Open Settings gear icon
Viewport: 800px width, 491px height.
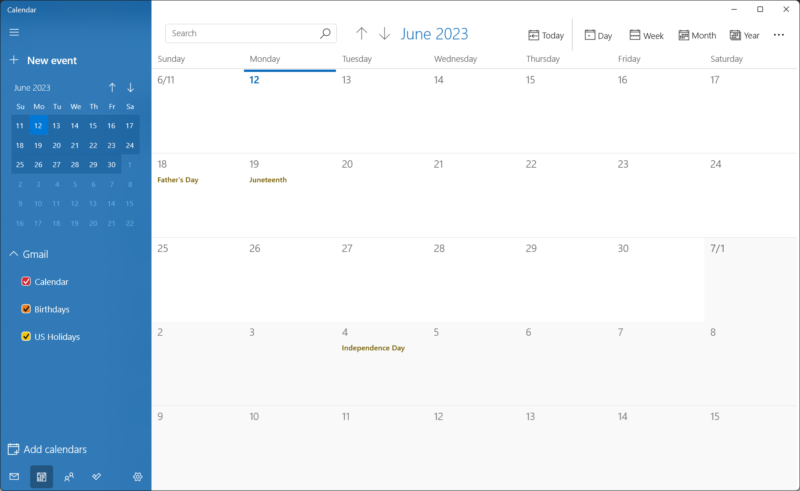[138, 477]
